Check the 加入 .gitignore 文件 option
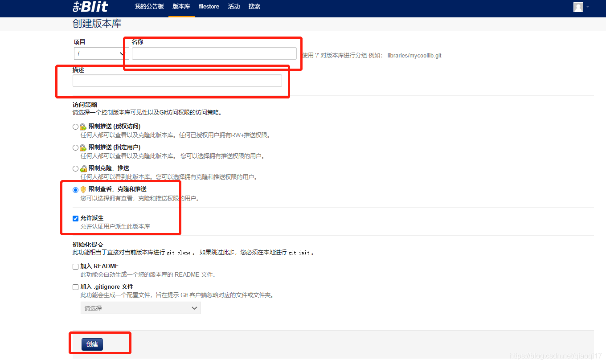 (x=75, y=286)
